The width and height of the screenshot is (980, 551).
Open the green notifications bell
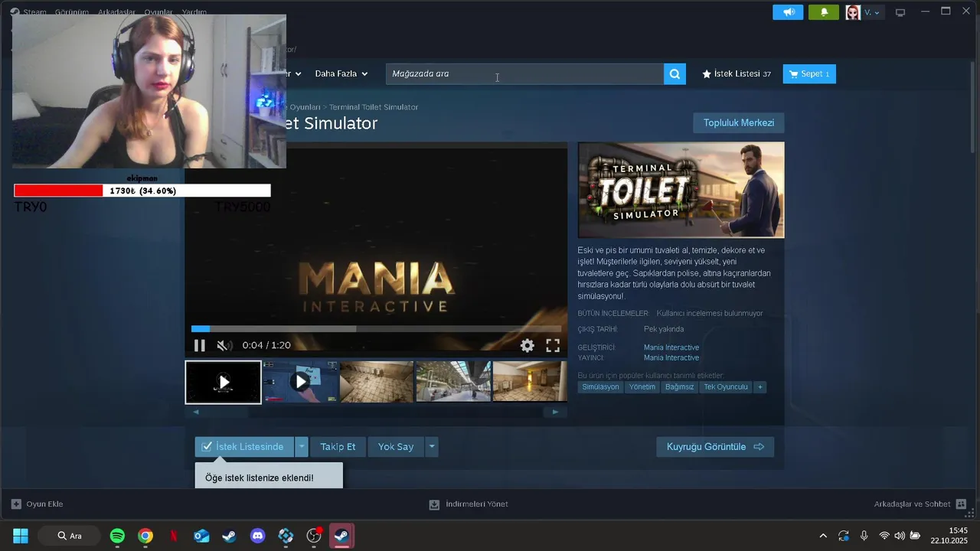[824, 12]
